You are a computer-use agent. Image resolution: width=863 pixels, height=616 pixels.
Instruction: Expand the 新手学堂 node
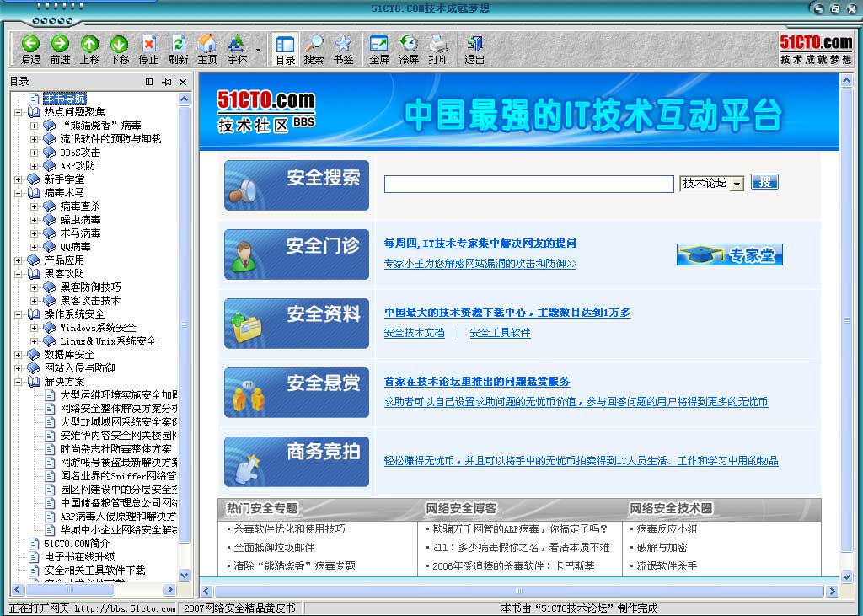point(19,179)
